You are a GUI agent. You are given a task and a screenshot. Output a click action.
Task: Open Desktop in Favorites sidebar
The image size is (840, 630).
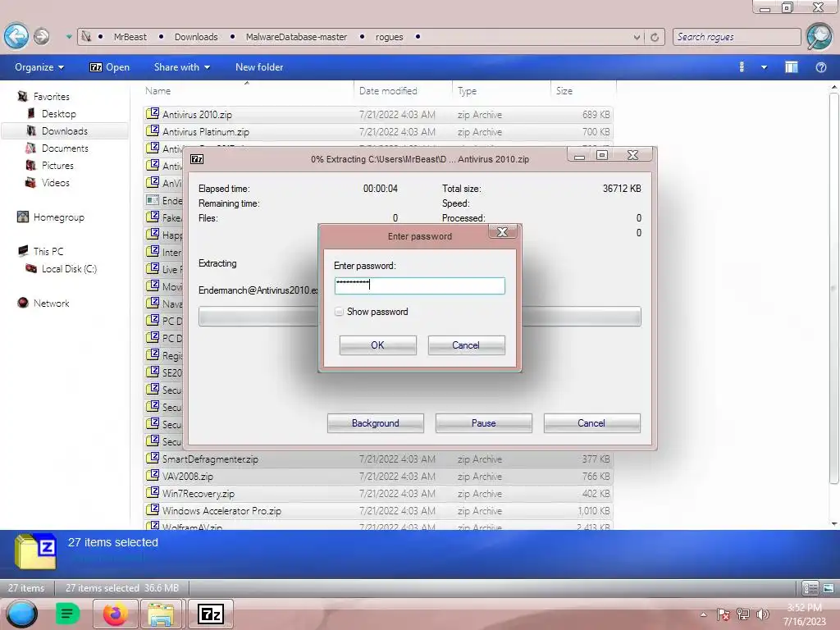[x=59, y=113]
